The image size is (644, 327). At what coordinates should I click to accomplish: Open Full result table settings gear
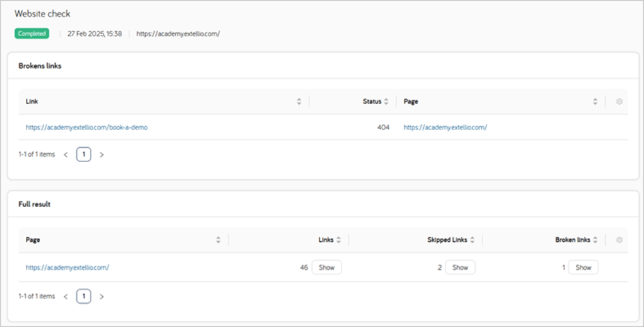click(x=619, y=240)
